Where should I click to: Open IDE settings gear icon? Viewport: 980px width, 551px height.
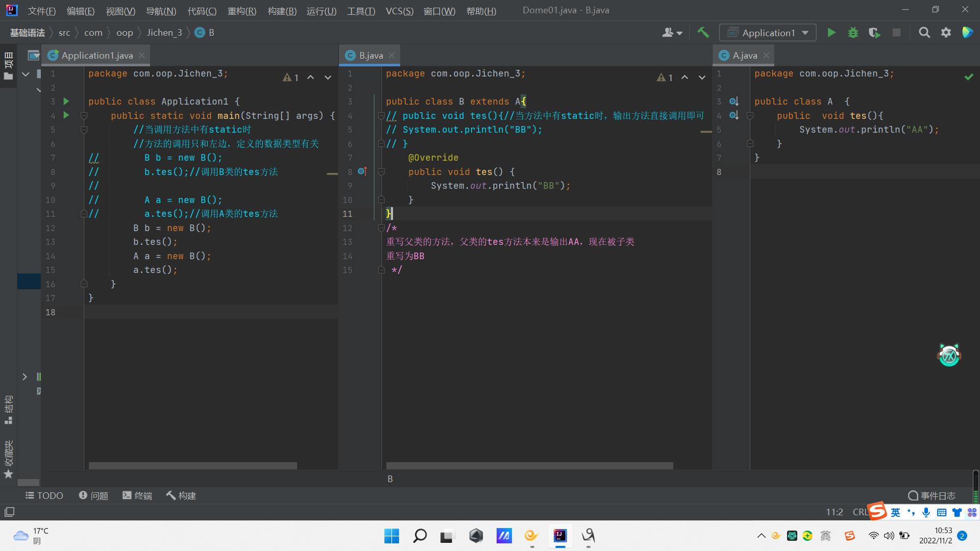946,33
